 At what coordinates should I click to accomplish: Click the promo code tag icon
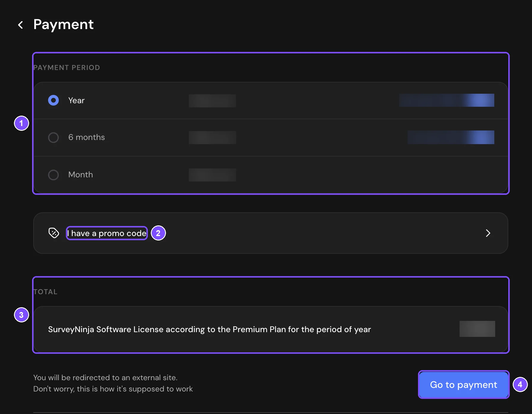click(54, 233)
